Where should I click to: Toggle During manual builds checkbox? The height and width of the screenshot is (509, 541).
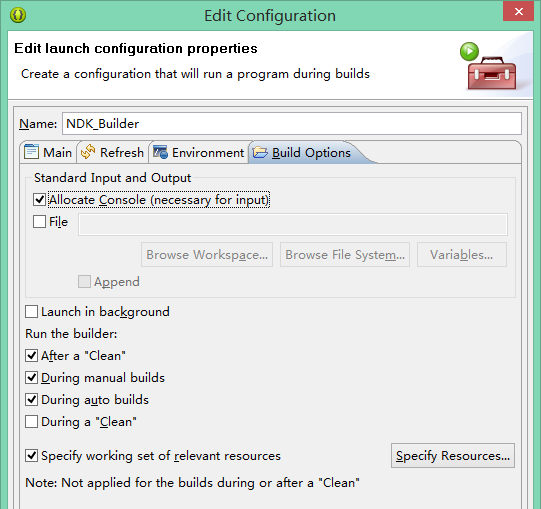pos(31,378)
